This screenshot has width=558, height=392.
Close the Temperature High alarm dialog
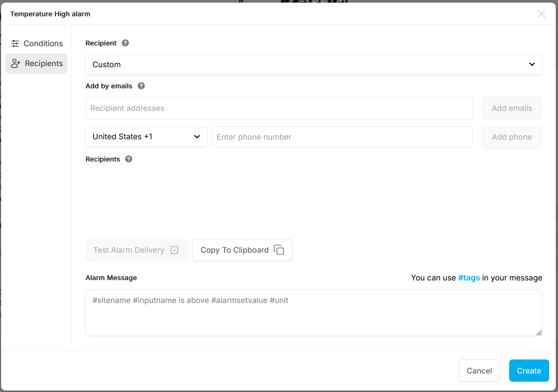pos(541,14)
